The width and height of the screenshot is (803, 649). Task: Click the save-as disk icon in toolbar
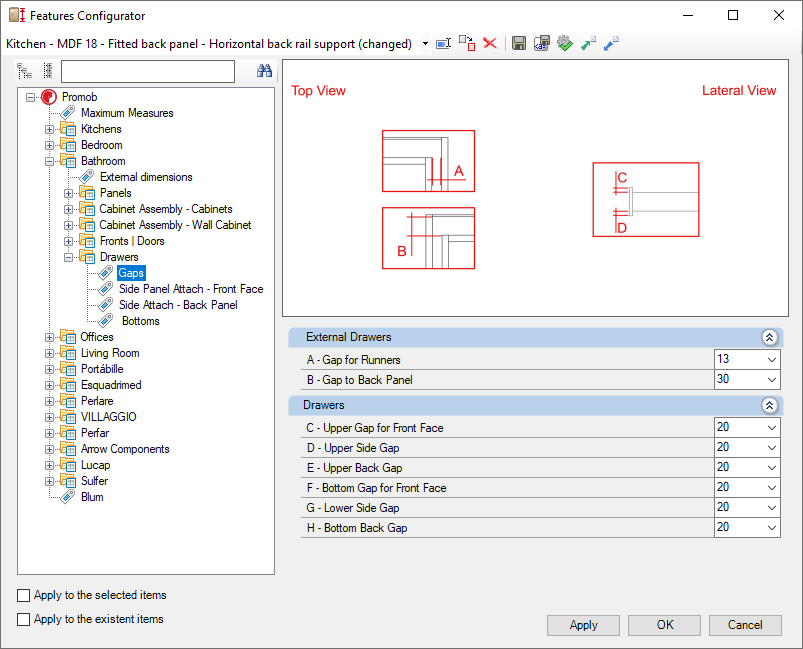542,44
